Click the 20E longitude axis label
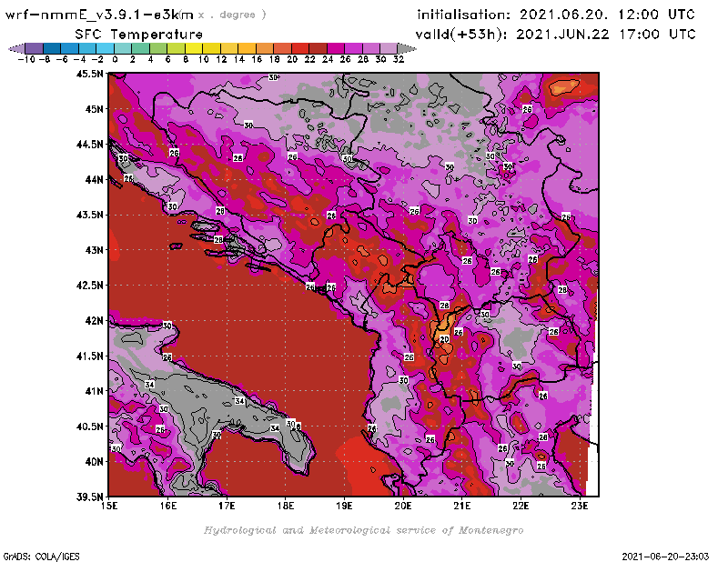Screen dimensions: 728x562 403,506
